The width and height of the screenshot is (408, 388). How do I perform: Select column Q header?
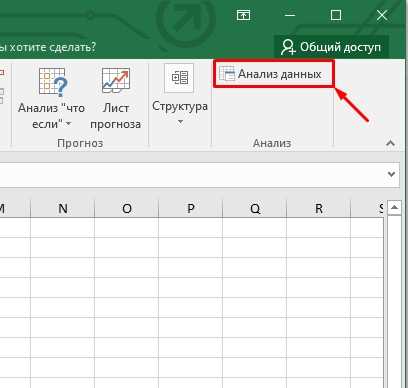click(x=255, y=209)
